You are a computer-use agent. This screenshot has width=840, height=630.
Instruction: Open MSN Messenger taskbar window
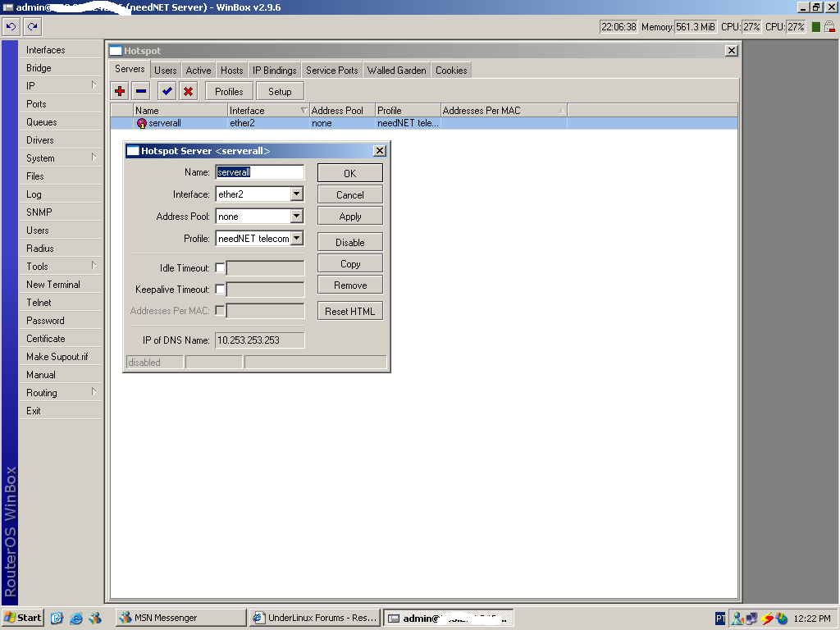pos(181,618)
